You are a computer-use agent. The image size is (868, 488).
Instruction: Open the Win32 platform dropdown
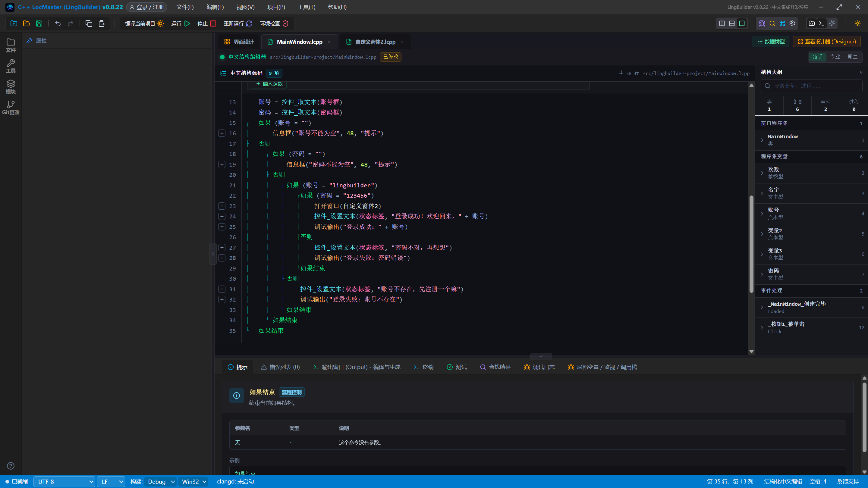tap(193, 482)
